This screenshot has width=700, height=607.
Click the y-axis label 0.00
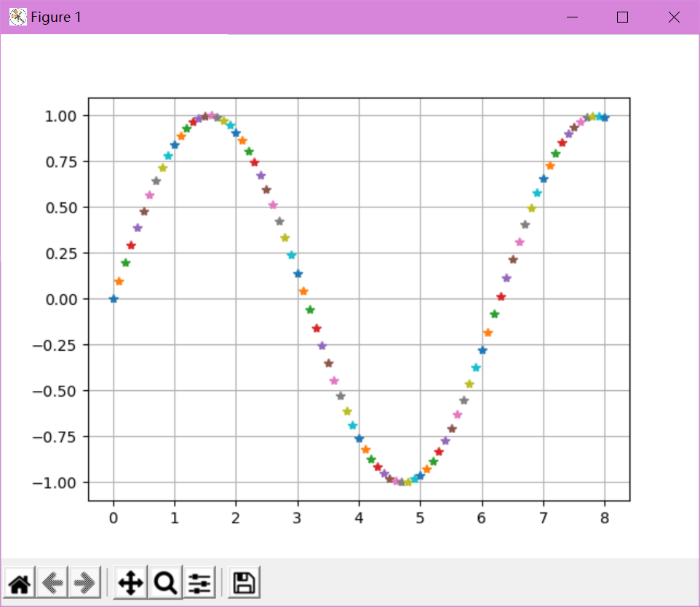pyautogui.click(x=60, y=299)
